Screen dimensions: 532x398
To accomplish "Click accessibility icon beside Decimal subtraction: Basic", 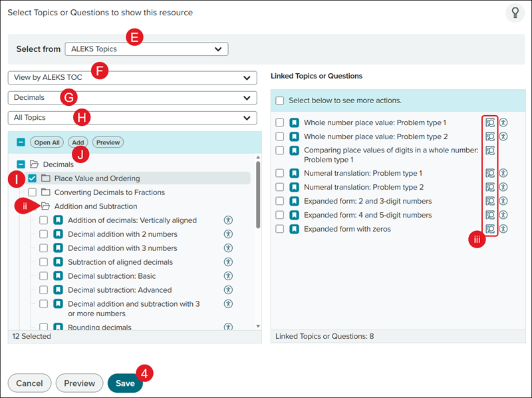I will coord(229,276).
